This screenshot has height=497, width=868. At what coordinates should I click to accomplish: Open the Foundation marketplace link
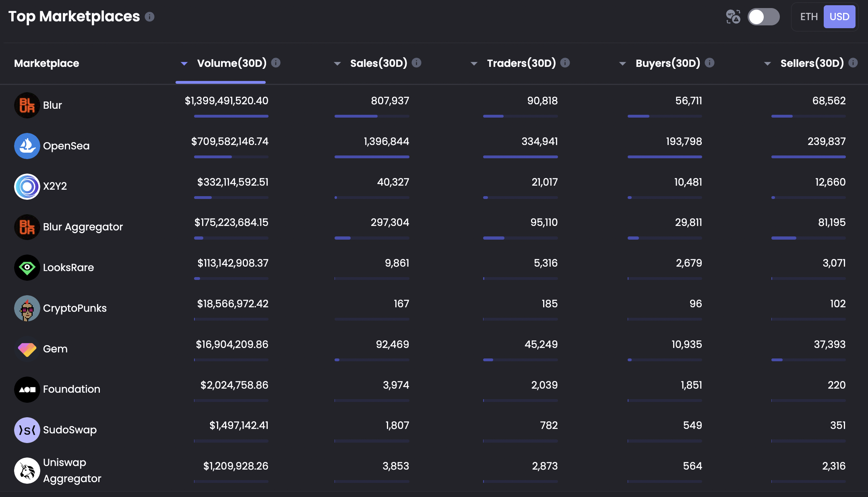(x=71, y=389)
